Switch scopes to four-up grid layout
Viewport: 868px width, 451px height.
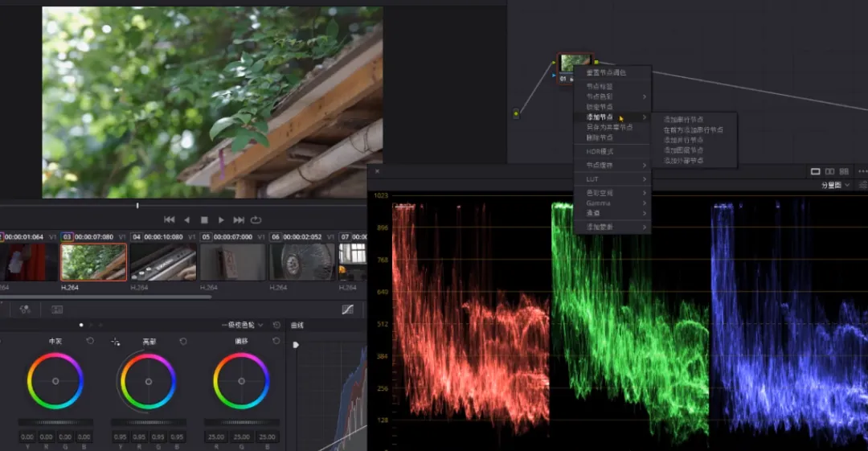[x=843, y=171]
